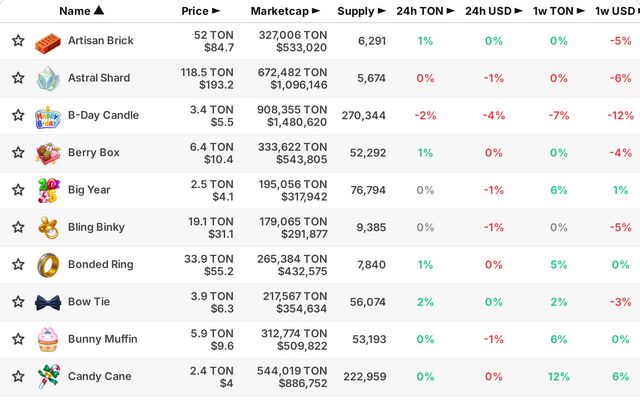Screen dimensions: 640x400
Task: Sort table by Marketcap header
Action: 285,11
